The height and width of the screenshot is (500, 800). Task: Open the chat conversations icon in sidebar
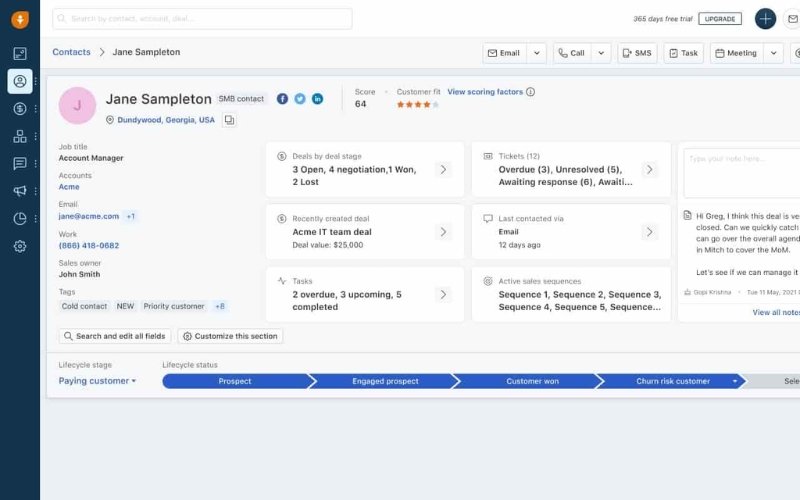click(20, 163)
